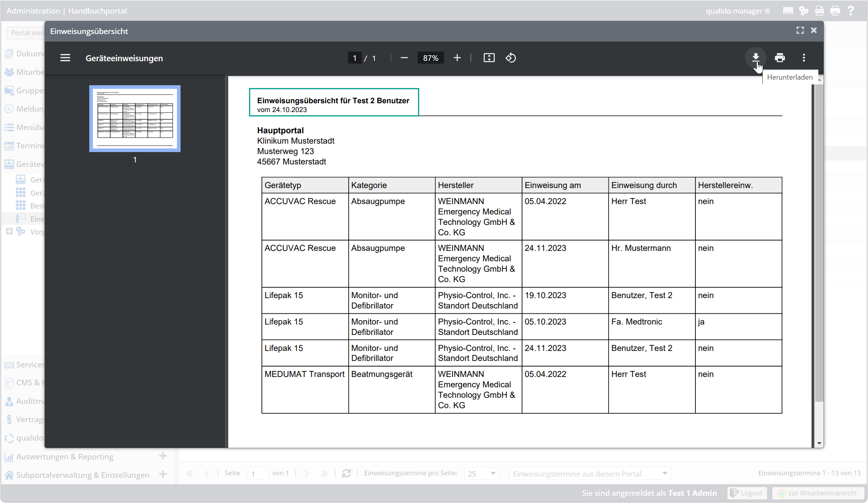
Task: Click the Seite page number input
Action: [x=258, y=473]
